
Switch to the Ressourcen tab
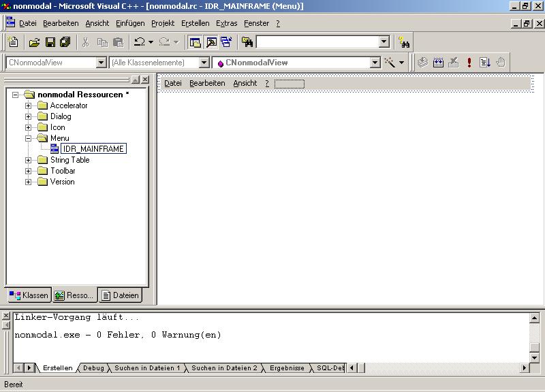click(x=74, y=295)
